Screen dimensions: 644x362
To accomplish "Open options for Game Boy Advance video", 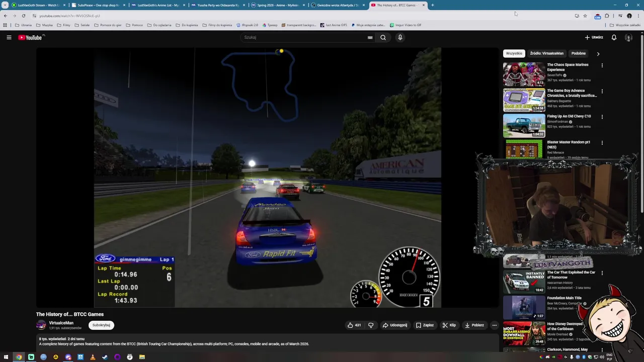I will pyautogui.click(x=602, y=92).
